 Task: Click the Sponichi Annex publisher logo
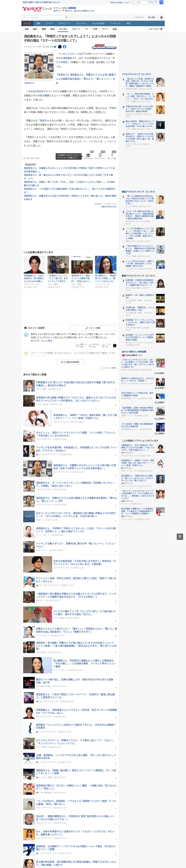(104, 47)
